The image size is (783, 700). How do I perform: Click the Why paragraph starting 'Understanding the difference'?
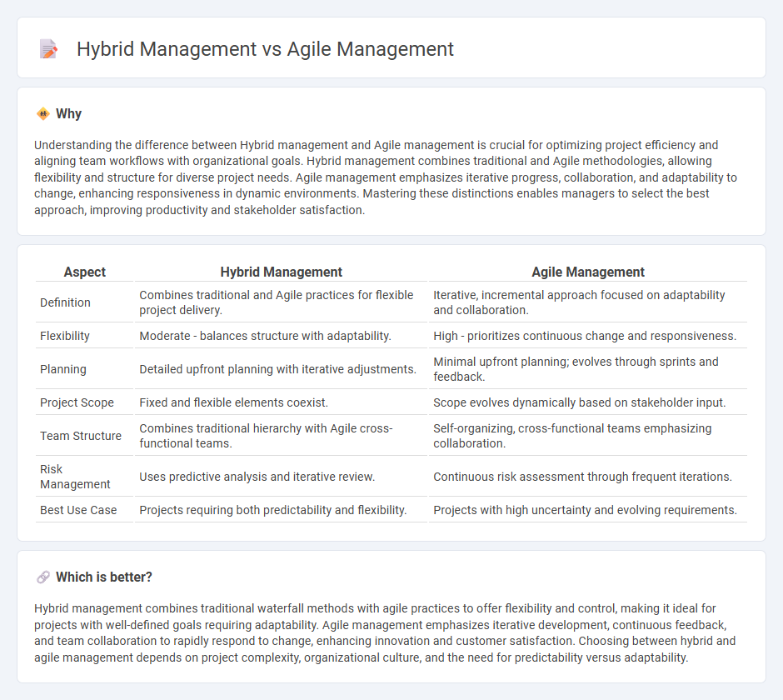click(386, 177)
